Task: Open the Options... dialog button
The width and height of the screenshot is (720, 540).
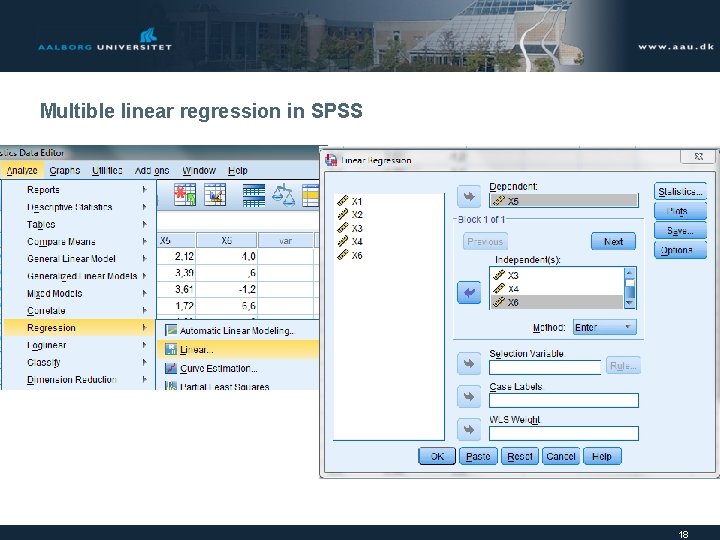Action: click(680, 250)
